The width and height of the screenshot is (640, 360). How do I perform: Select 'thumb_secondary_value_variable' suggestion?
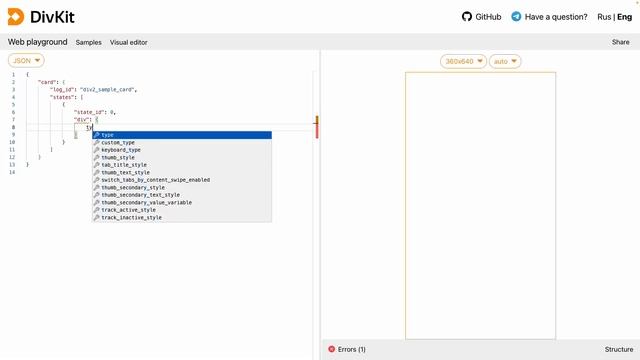182,202
